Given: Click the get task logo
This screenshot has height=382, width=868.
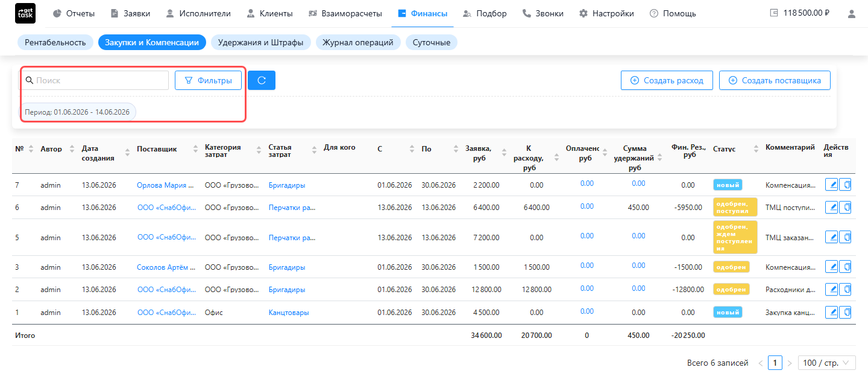Looking at the screenshot, I should pos(25,13).
